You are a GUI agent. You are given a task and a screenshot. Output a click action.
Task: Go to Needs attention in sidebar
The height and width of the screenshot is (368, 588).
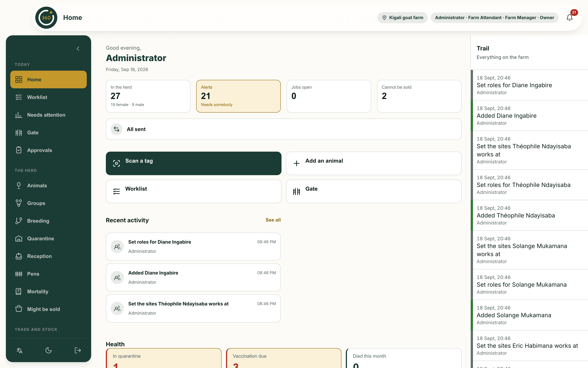[48, 115]
